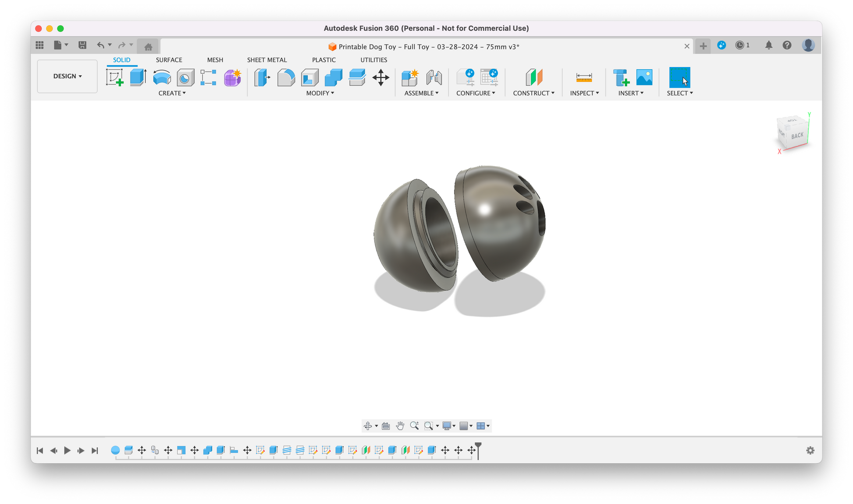Click the Move/Copy arrows icon
Screen dimensions: 853x504
click(380, 78)
